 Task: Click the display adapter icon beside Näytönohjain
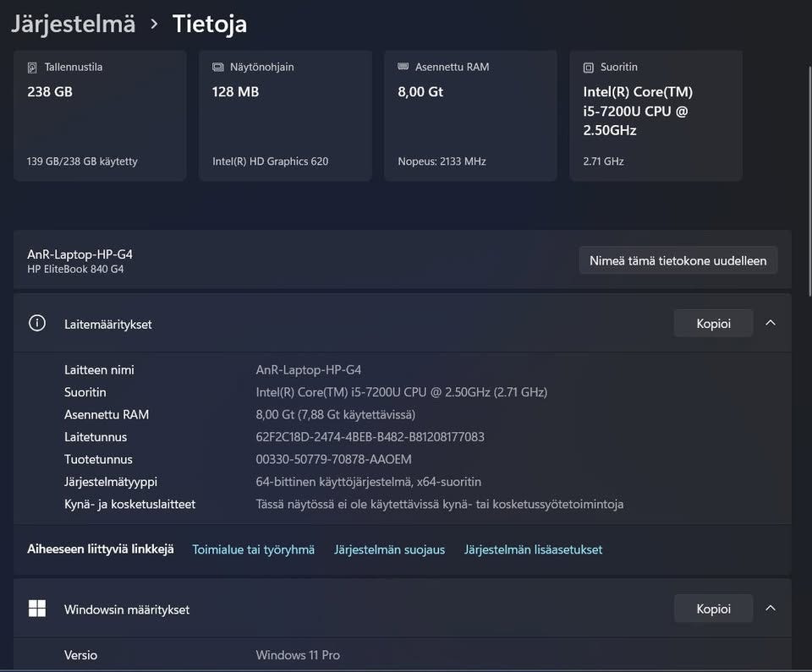(x=217, y=67)
